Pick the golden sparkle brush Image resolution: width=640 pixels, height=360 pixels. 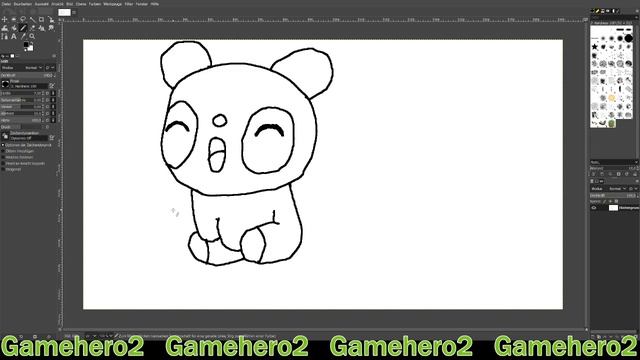(x=611, y=98)
